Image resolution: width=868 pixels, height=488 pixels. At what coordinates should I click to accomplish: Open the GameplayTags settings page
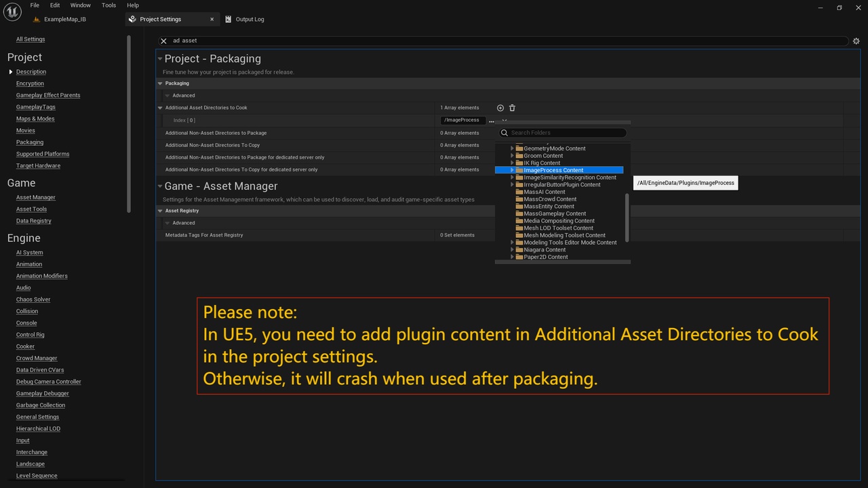(36, 107)
